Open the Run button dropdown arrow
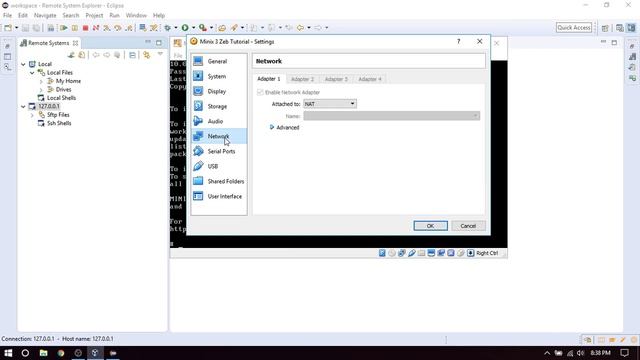 (x=193, y=28)
